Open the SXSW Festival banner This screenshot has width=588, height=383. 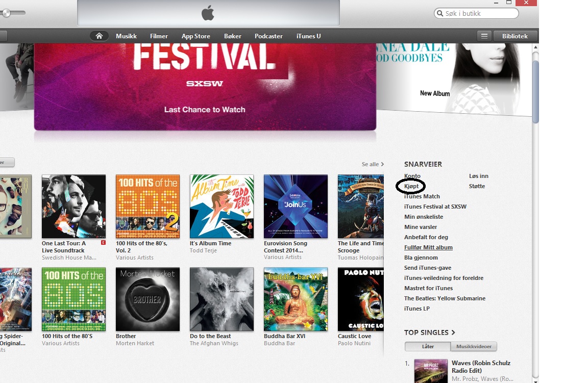click(x=205, y=87)
